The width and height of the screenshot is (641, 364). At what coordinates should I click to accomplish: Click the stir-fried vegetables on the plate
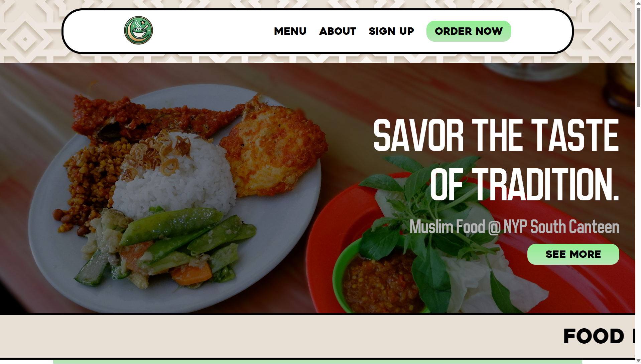click(160, 247)
